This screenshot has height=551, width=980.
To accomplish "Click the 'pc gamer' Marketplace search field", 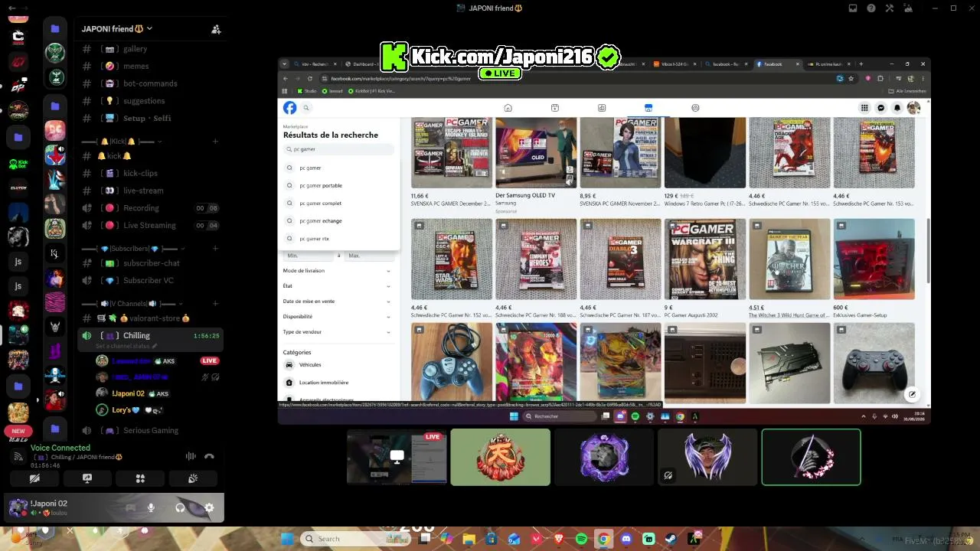I will [x=339, y=149].
